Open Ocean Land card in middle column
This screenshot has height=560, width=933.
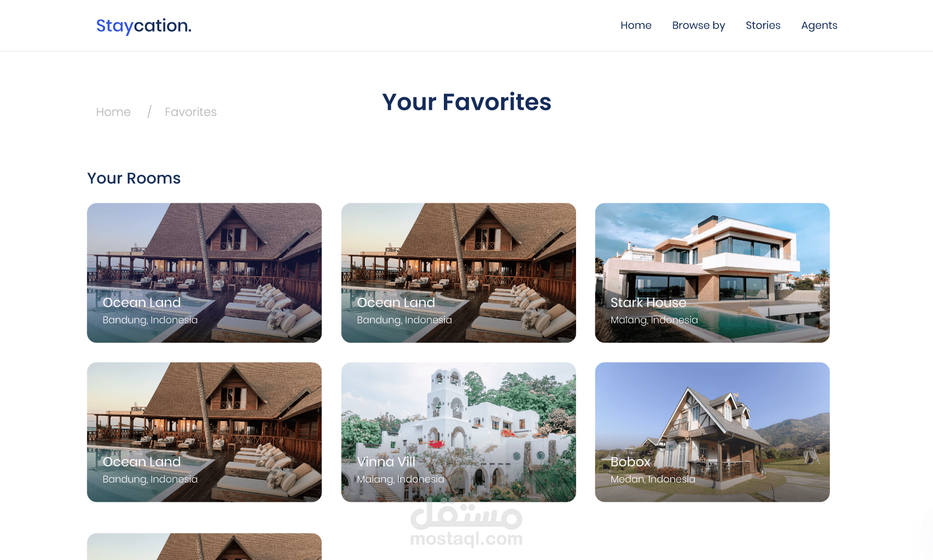coord(458,272)
